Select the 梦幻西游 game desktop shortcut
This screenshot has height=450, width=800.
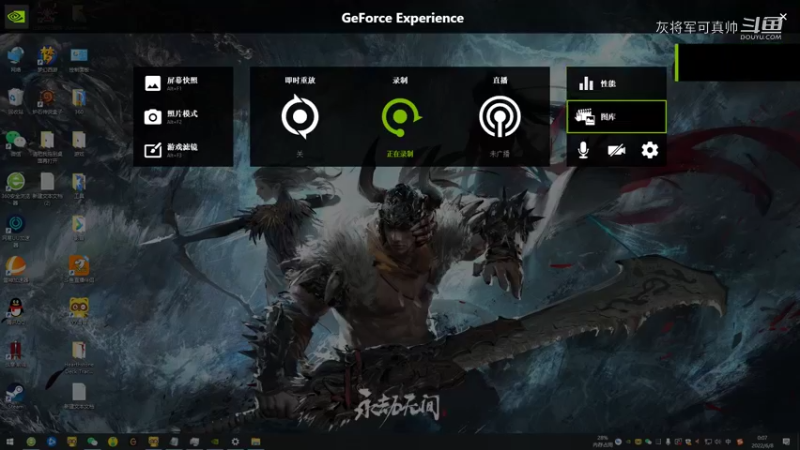tap(47, 59)
